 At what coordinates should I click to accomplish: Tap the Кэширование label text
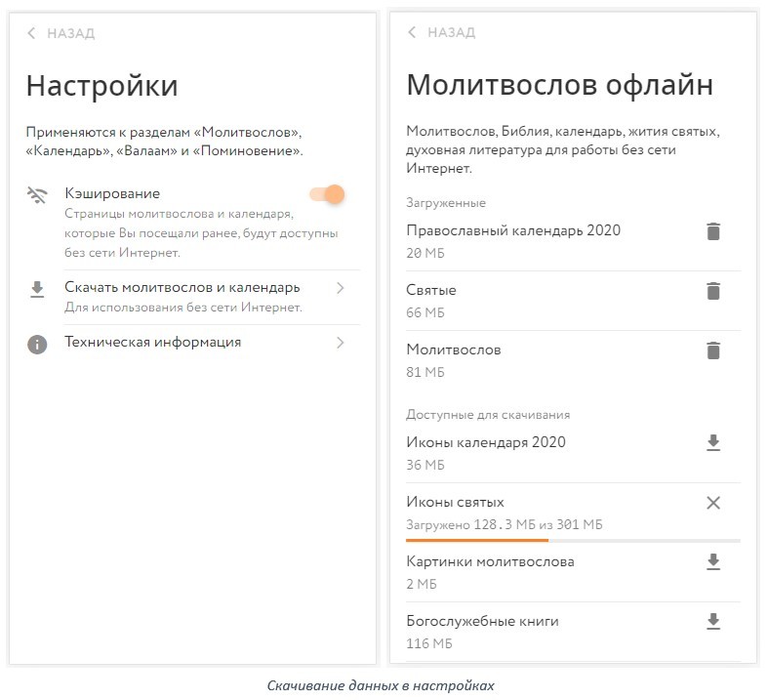click(112, 193)
